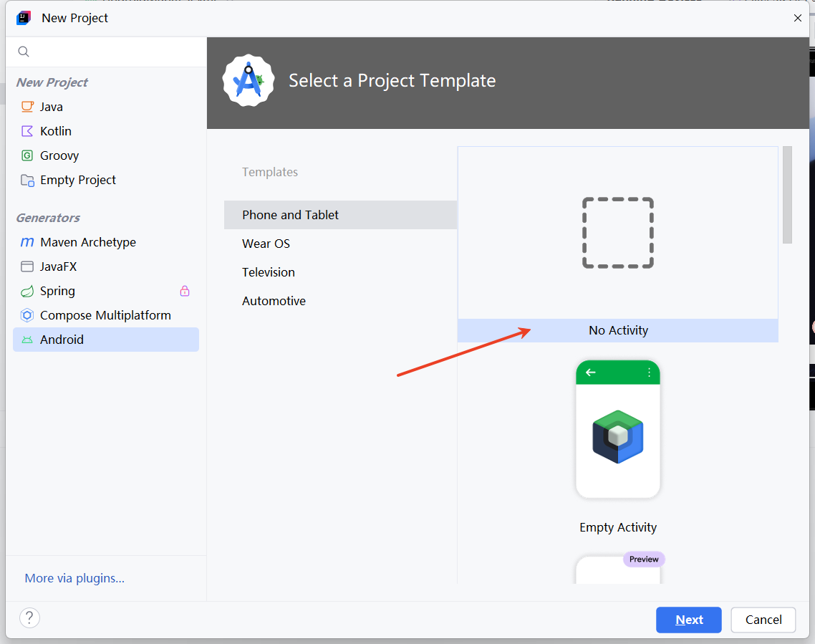Click the Groovy G icon

(x=27, y=155)
